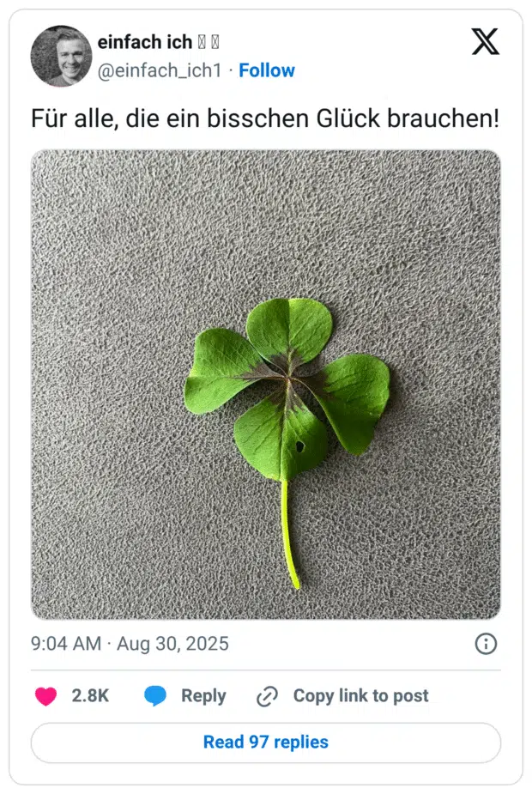Open the info circle icon beside the date

(x=486, y=644)
